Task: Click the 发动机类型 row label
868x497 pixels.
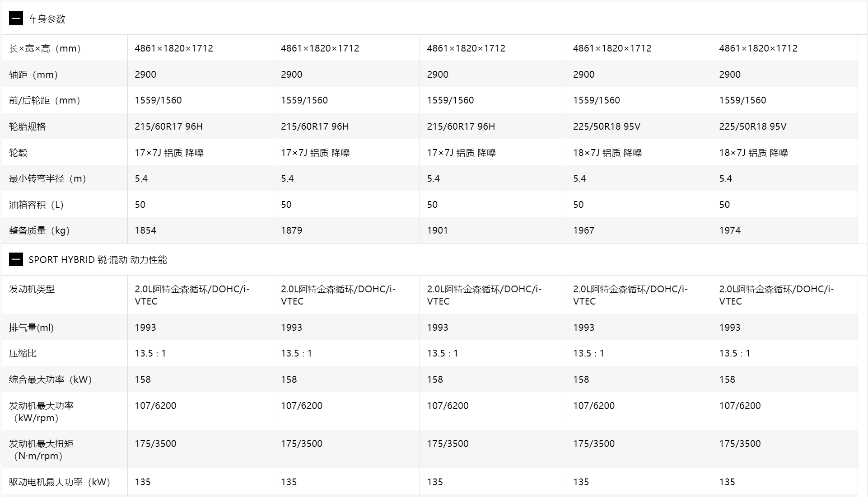Action: [32, 289]
